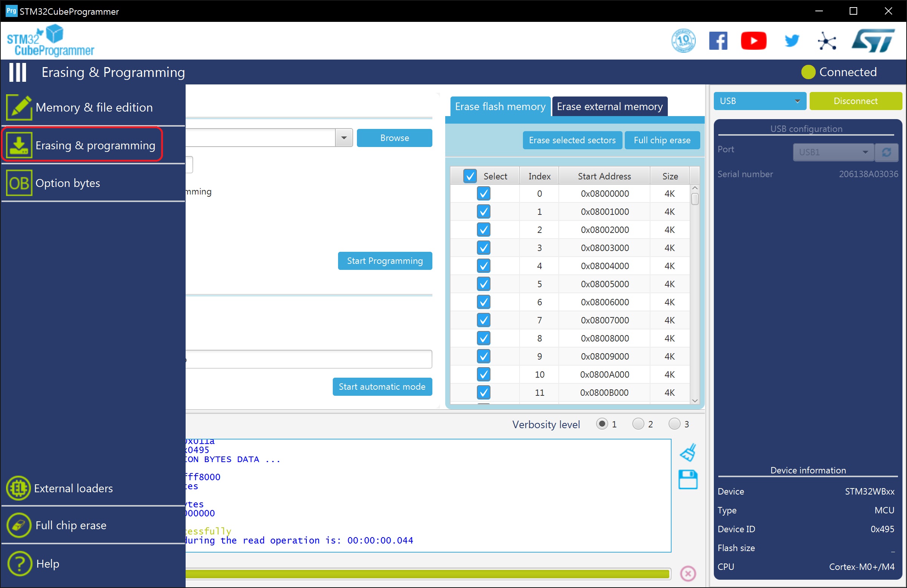
Task: Open the file path dropdown arrow
Action: coord(344,138)
